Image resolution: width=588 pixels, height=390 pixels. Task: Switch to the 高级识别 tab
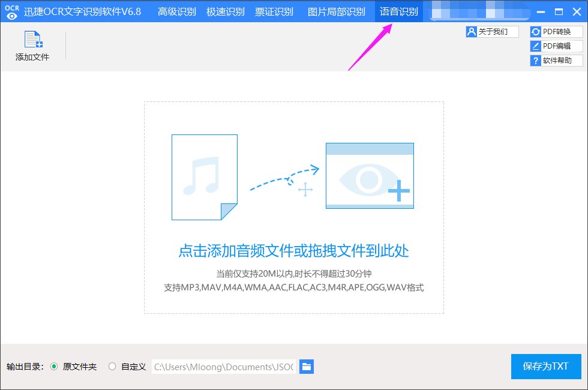click(x=176, y=11)
